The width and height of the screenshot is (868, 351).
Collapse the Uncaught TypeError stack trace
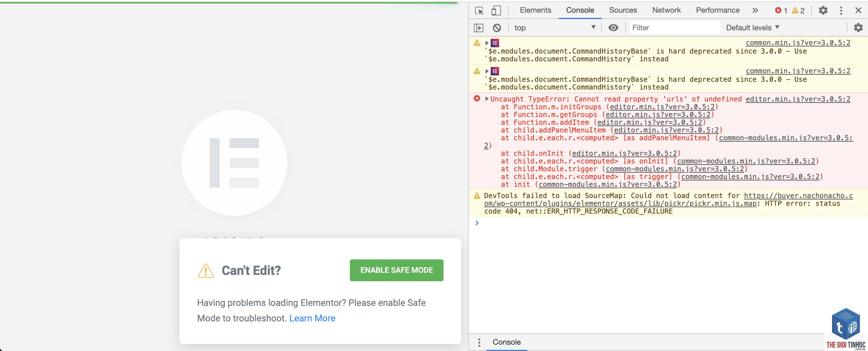click(487, 99)
